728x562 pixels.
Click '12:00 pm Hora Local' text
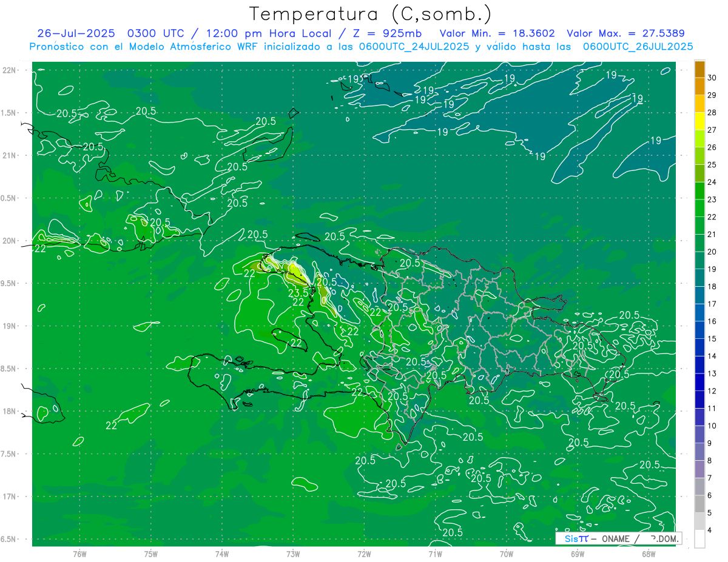(266, 33)
